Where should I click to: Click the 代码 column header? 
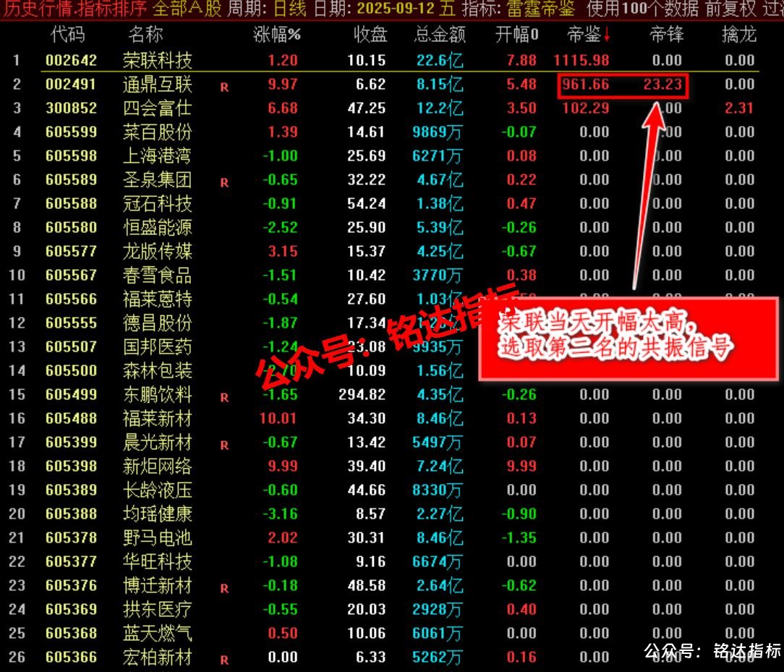[x=68, y=35]
